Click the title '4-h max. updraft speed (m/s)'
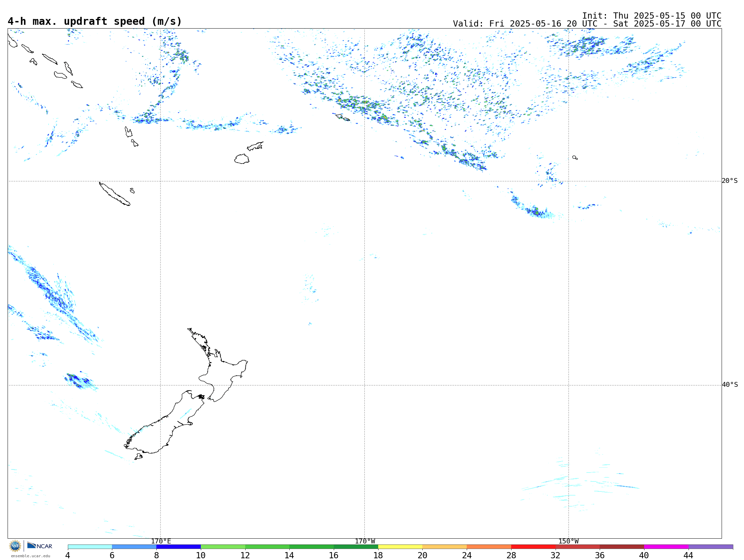 pyautogui.click(x=95, y=21)
